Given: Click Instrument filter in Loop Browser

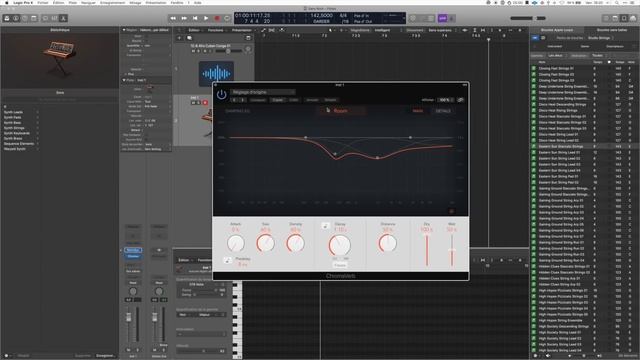Looking at the screenshot, I should (x=555, y=46).
